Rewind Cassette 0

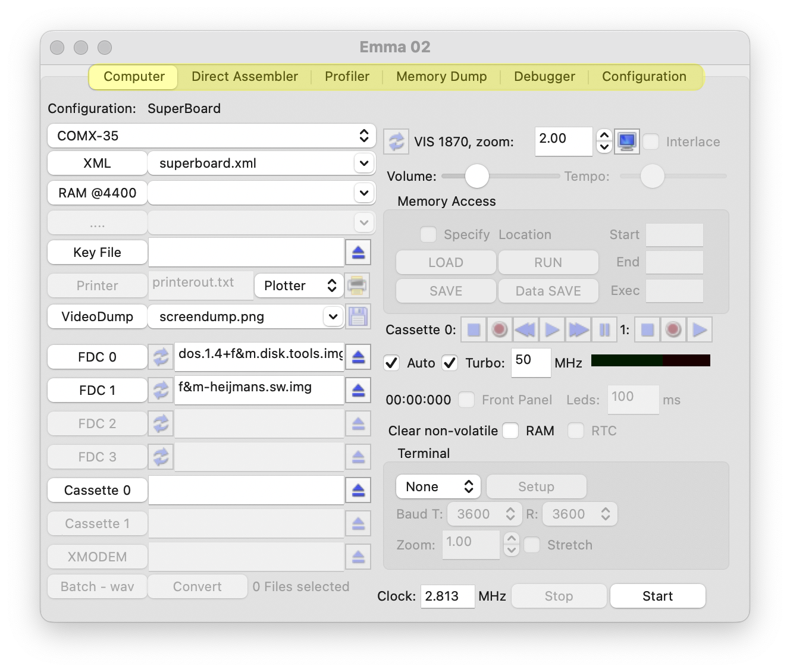[525, 329]
